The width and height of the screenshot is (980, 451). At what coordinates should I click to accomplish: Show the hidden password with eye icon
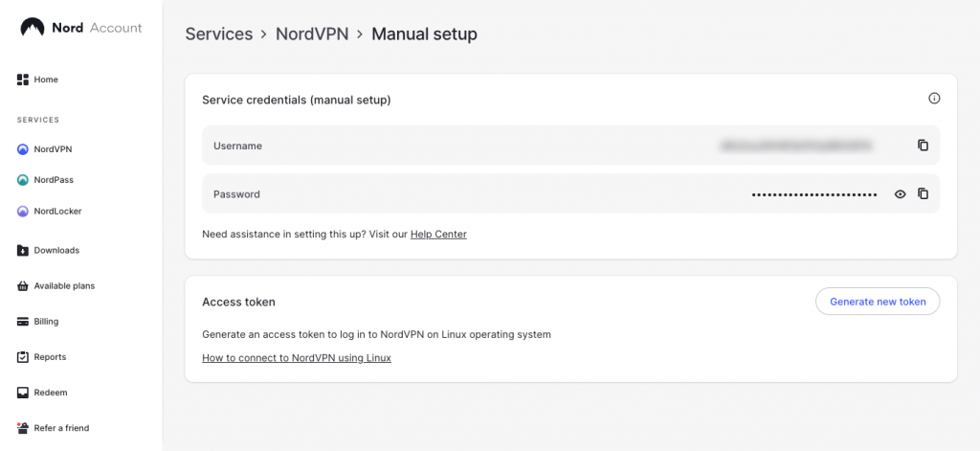pyautogui.click(x=900, y=193)
